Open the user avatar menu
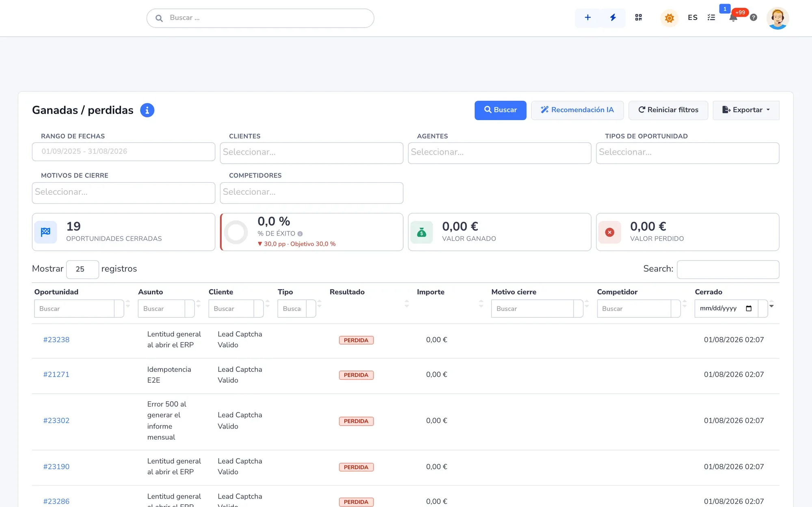The image size is (812, 507). pos(777,18)
